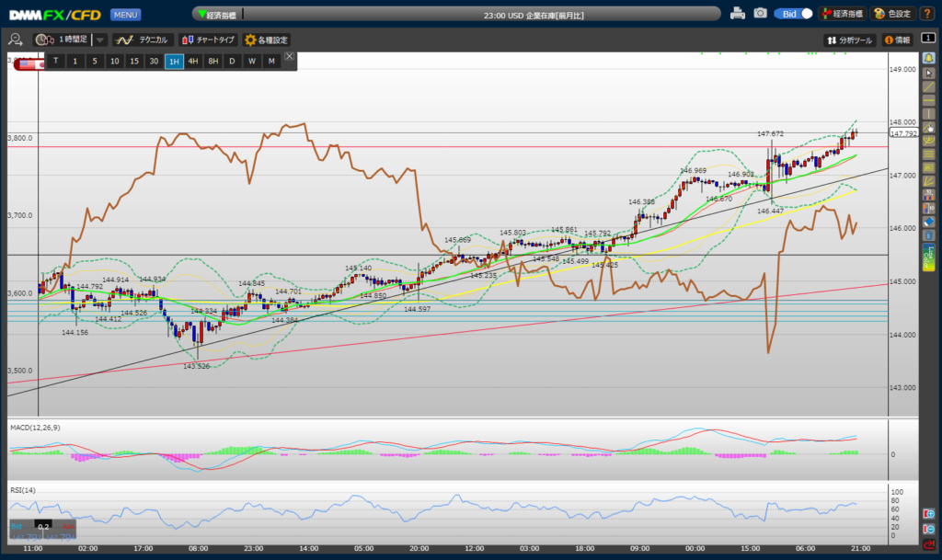The height and width of the screenshot is (560, 942).
Task: Open 色設定 color settings
Action: 891,14
